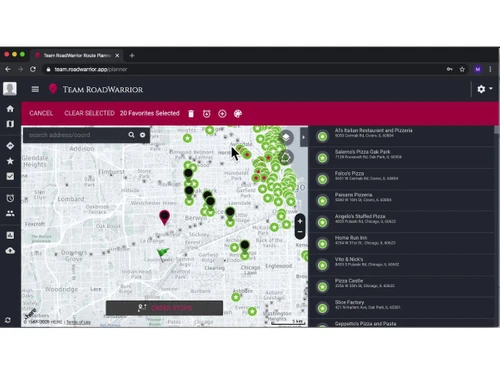Click the sync icon at sidebar bottom
Screen dimensions: 500x375
8,320
